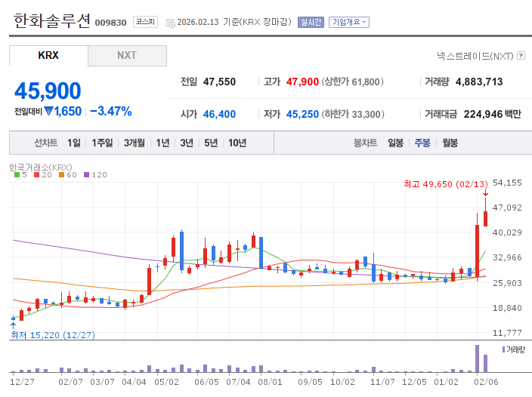The image size is (532, 397).
Task: Open the 넥스트레이드 help question icon
Action: click(x=521, y=56)
